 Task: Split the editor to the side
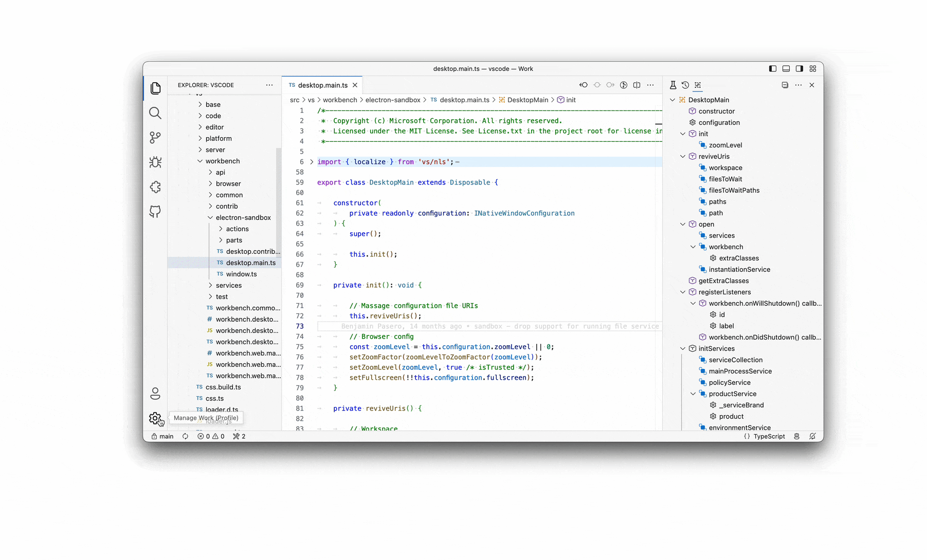click(637, 85)
